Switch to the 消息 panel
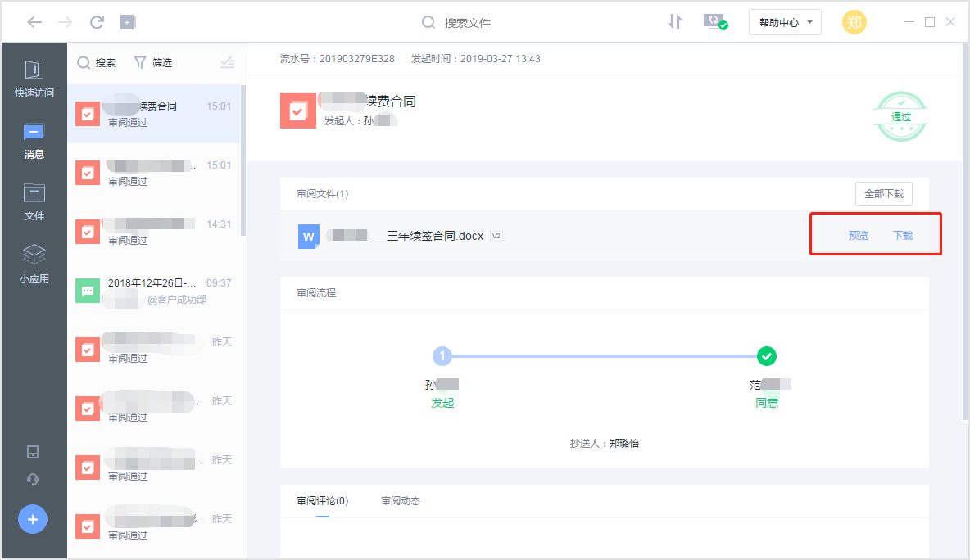The image size is (970, 560). pyautogui.click(x=34, y=141)
